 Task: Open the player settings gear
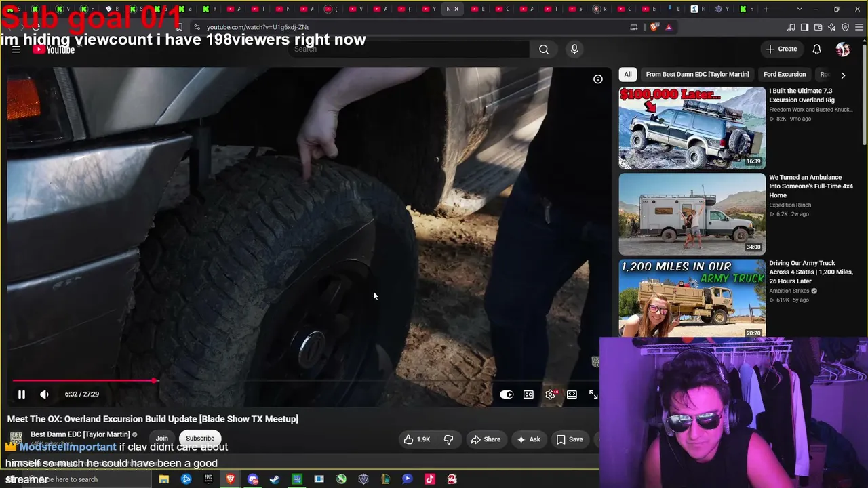(x=550, y=394)
